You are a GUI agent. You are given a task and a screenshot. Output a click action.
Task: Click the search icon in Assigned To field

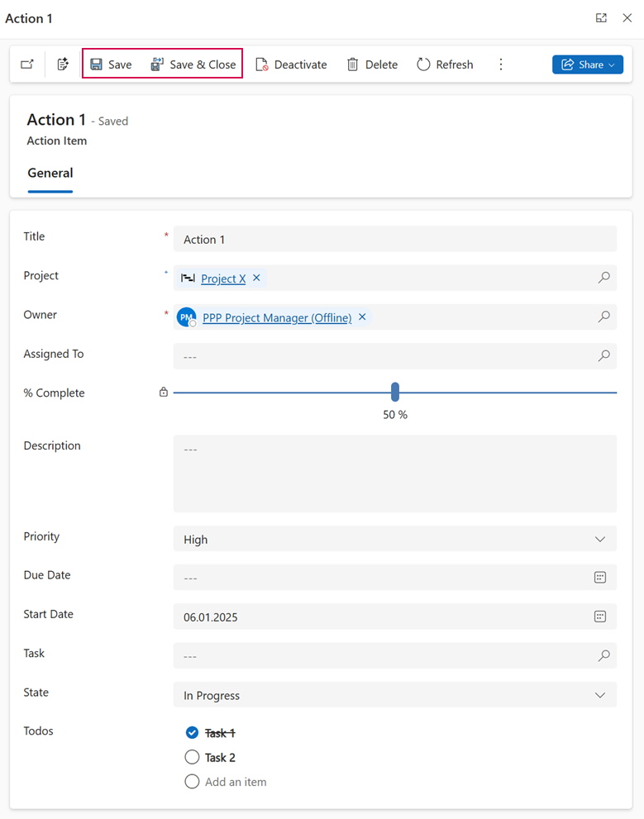[x=604, y=355]
